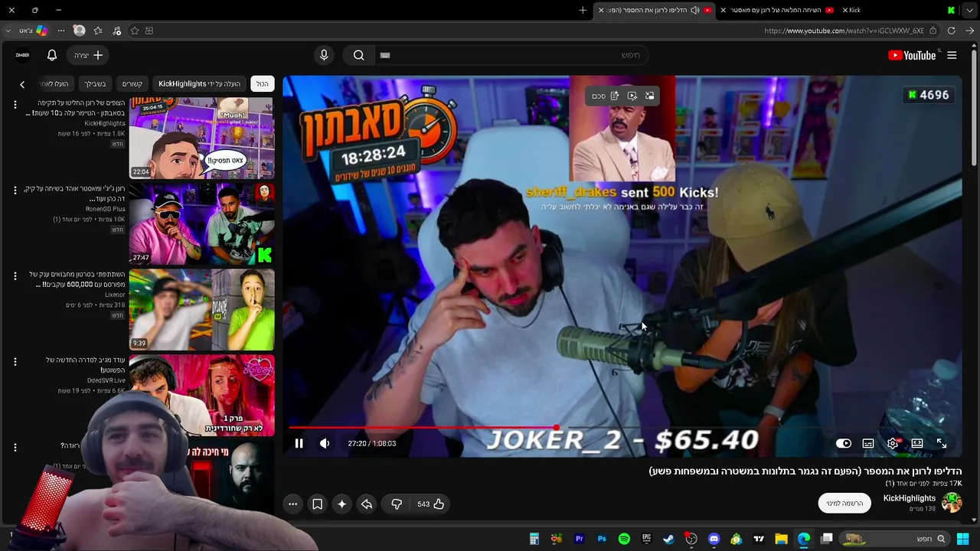980x551 pixels.
Task: Pause the YouTube video
Action: pos(299,443)
